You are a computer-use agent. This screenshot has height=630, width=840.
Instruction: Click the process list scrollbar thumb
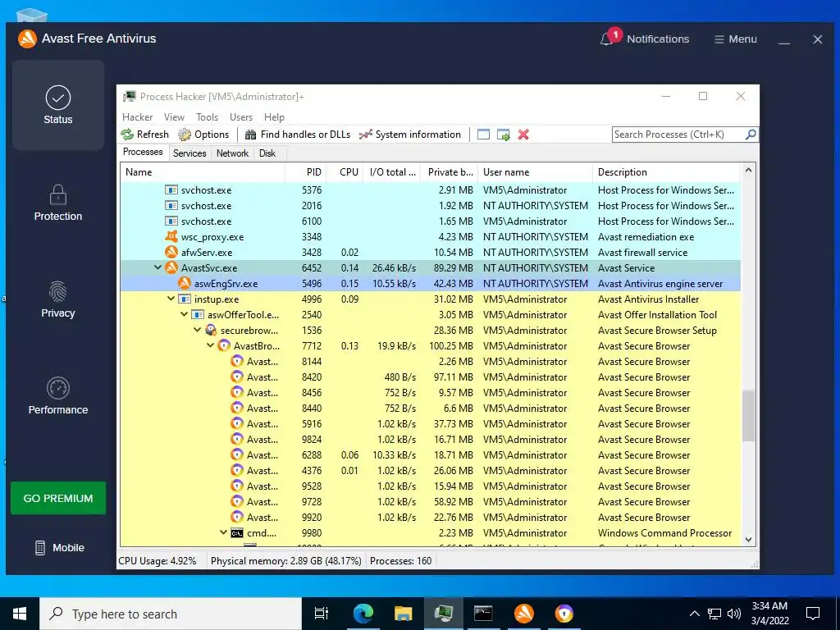tap(748, 416)
